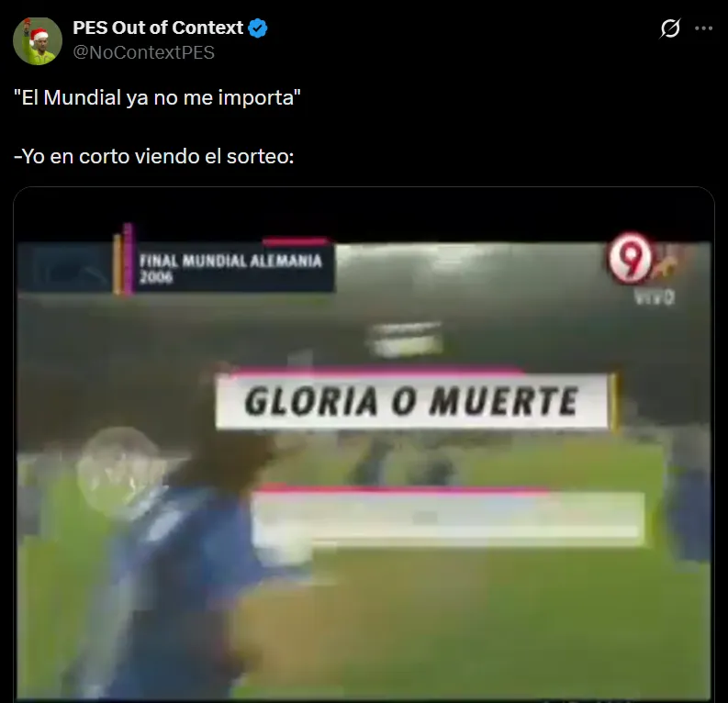
Task: Click the blue-shirted player in the video
Action: coord(176,557)
